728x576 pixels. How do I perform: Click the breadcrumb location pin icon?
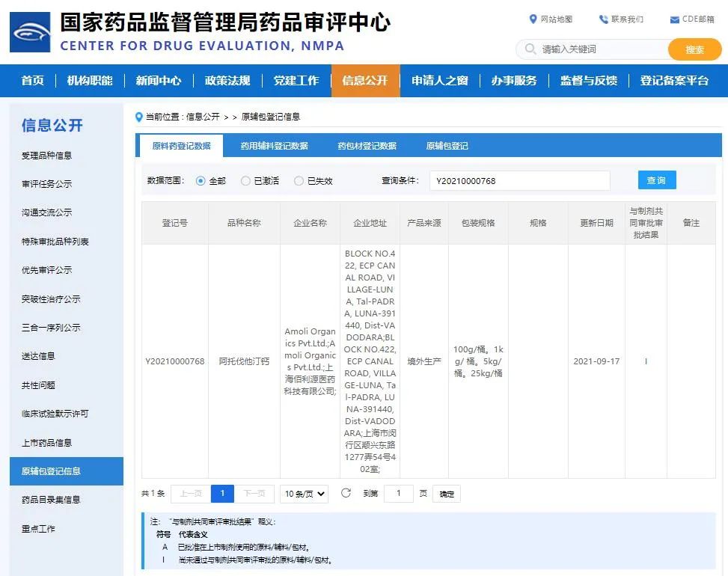point(138,117)
